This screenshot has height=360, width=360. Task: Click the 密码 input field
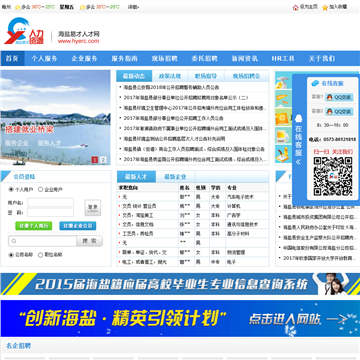[51, 212]
